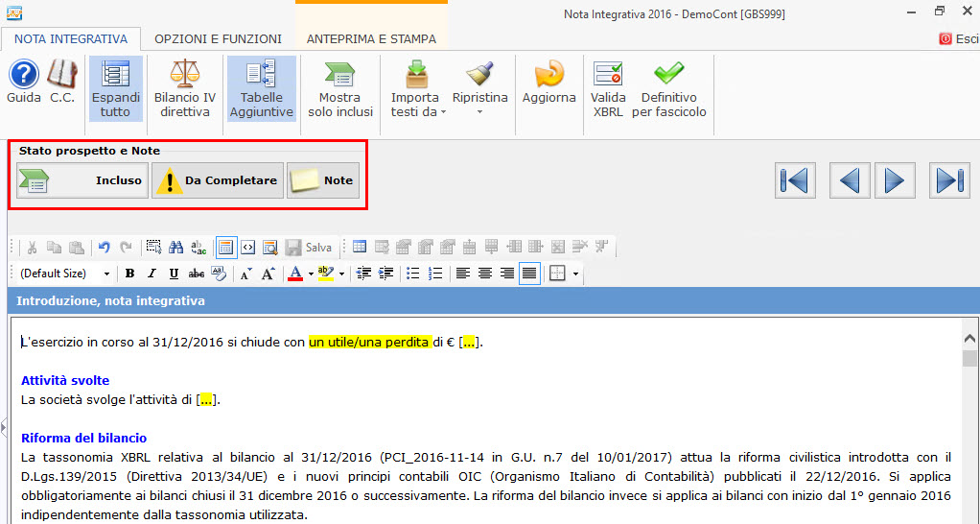Insert numbered list

(x=435, y=274)
